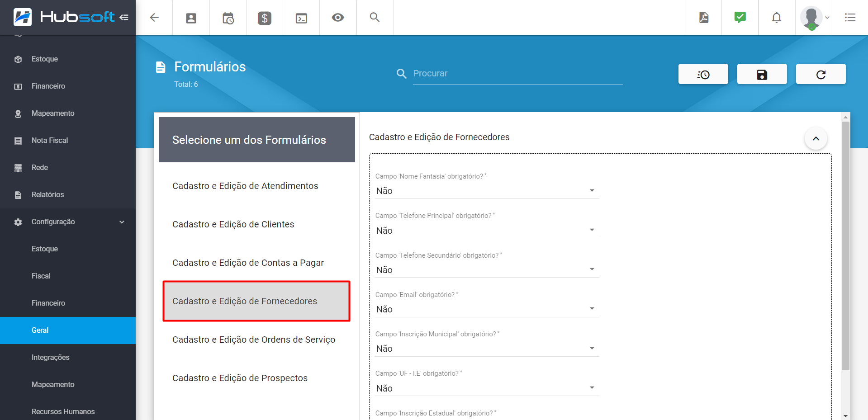Open 'Telefone Principal' obrigatório dropdown
The image size is (868, 420).
coord(487,231)
